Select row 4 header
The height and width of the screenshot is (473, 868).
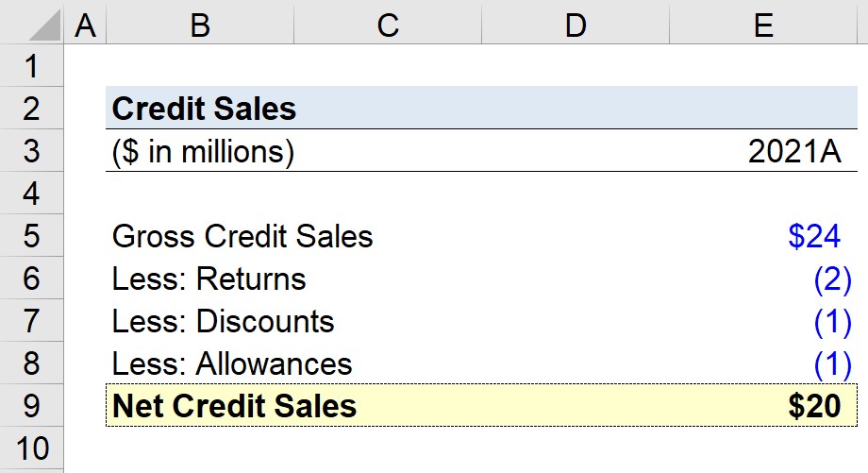(31, 194)
